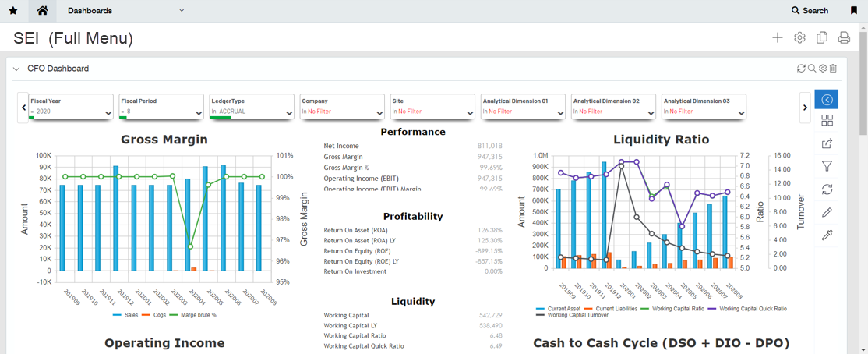Delete CFO Dashboard with trash icon
Screen dimensions: 868x354
[833, 69]
